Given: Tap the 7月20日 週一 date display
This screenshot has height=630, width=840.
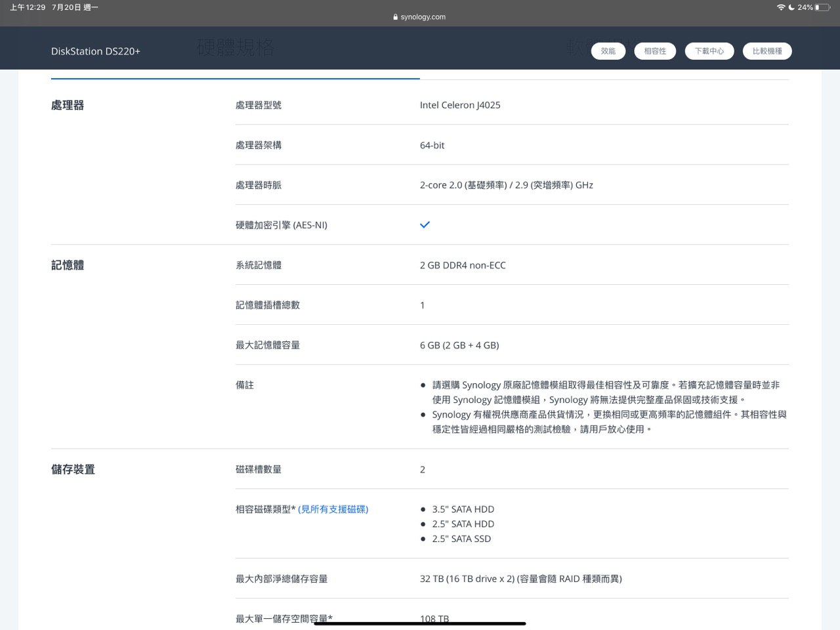Looking at the screenshot, I should (x=75, y=7).
